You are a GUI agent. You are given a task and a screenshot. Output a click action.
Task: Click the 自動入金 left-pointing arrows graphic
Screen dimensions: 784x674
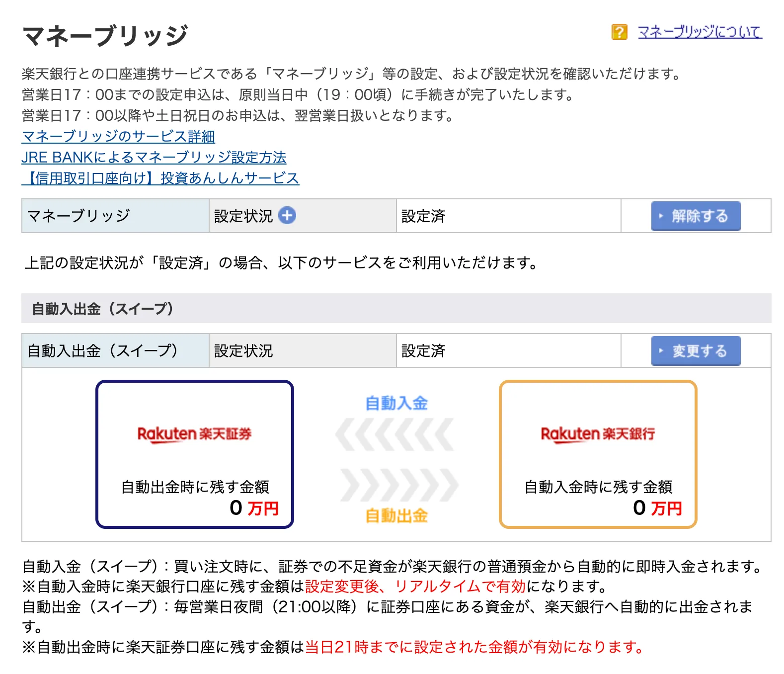(x=395, y=434)
